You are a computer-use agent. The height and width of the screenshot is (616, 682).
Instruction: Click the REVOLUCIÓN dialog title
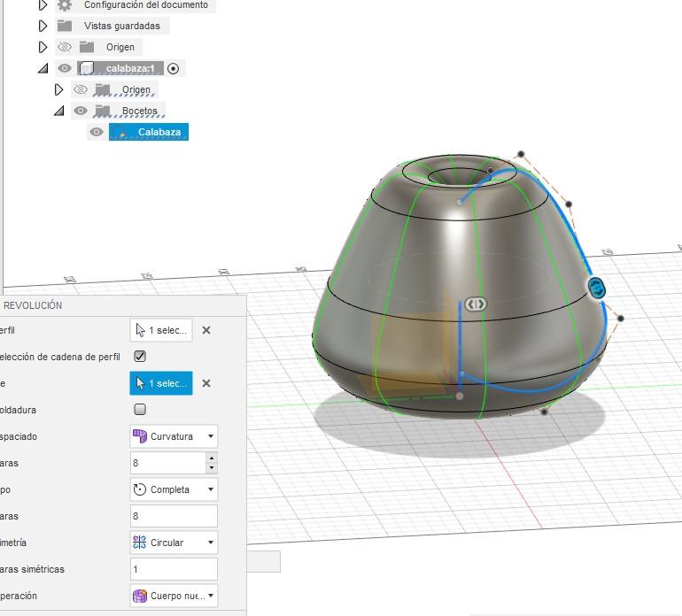pyautogui.click(x=33, y=305)
